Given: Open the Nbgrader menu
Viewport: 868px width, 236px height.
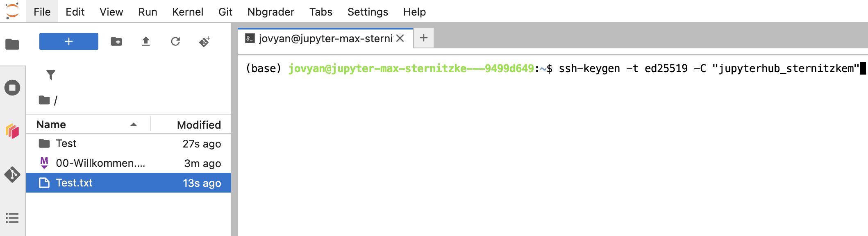Looking at the screenshot, I should point(270,12).
